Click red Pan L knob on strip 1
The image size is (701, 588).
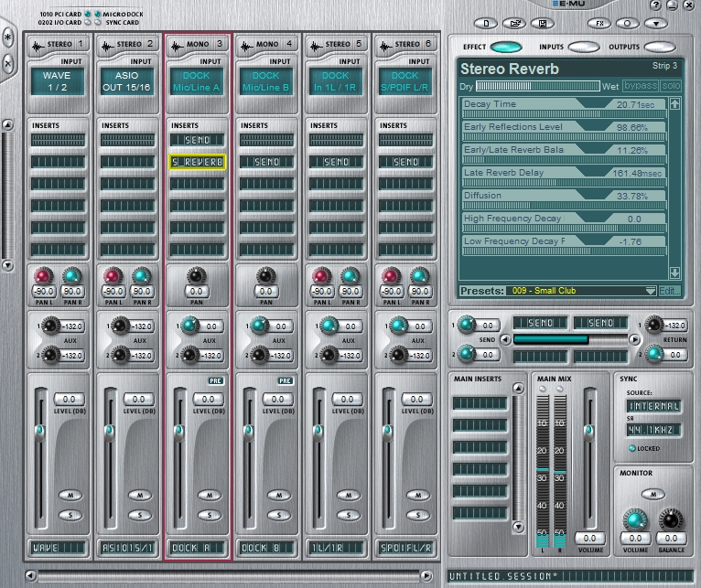pyautogui.click(x=43, y=276)
